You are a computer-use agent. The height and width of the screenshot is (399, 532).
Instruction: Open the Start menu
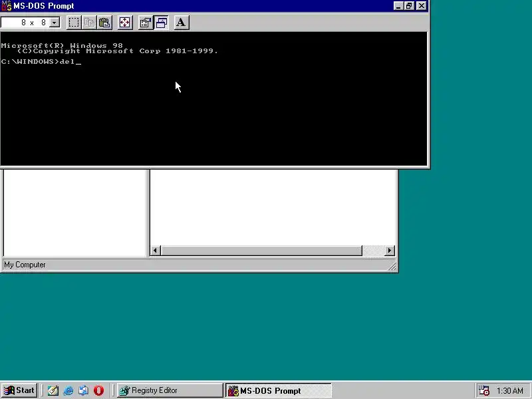pos(19,390)
